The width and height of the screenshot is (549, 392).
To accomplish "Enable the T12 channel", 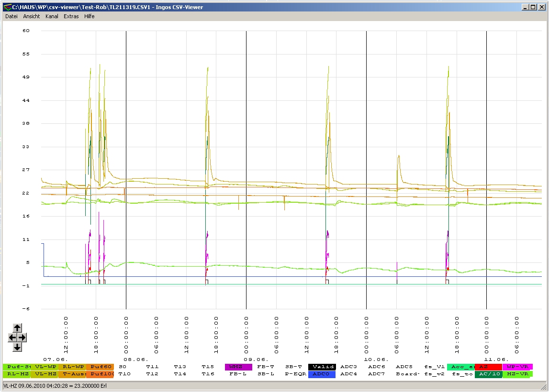I will tap(152, 374).
